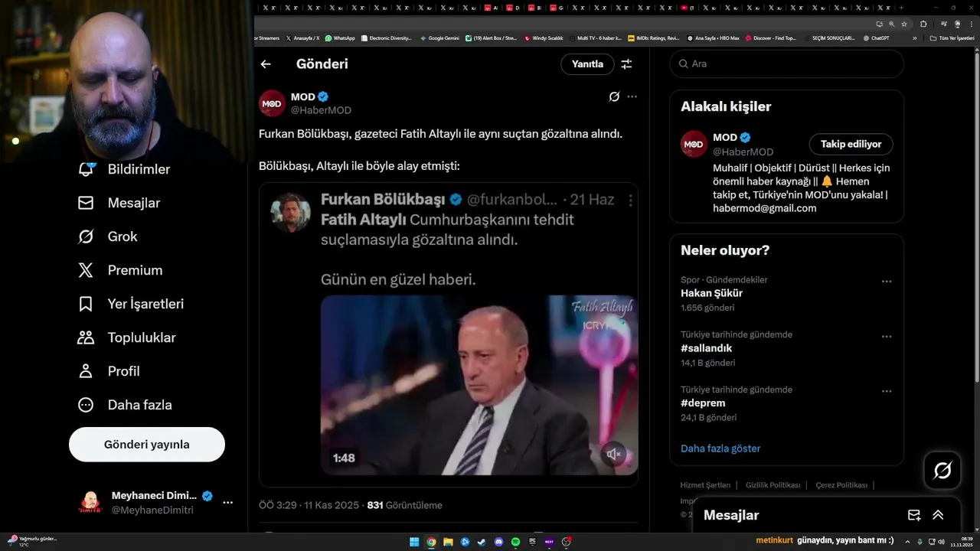Open Bildirimler in the sidebar
This screenshot has height=551, width=980.
pos(123,169)
